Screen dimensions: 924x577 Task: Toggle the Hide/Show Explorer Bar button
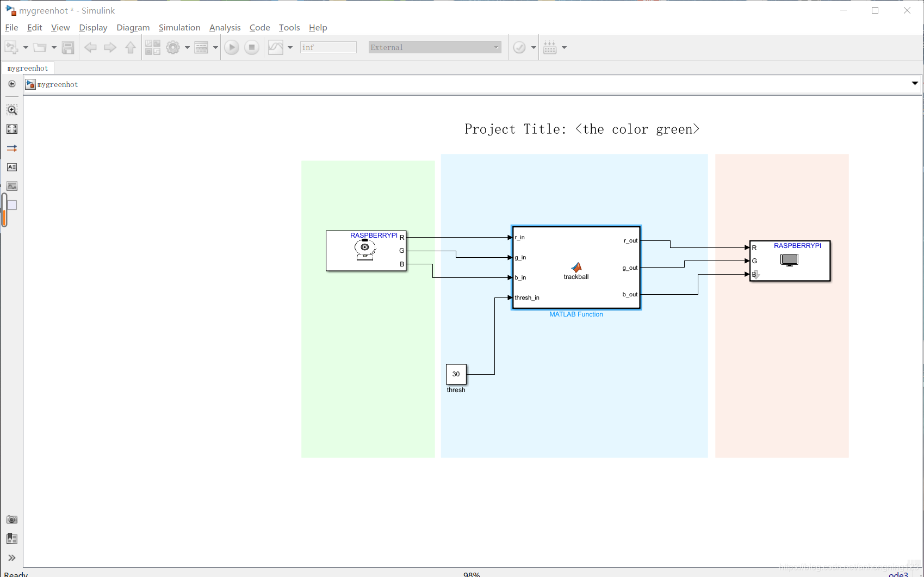pyautogui.click(x=12, y=84)
